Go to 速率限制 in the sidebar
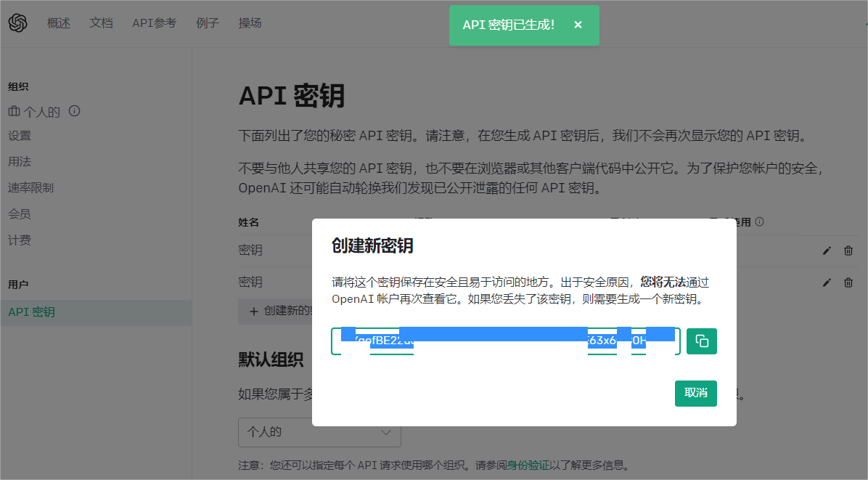868x480 pixels. click(x=31, y=187)
